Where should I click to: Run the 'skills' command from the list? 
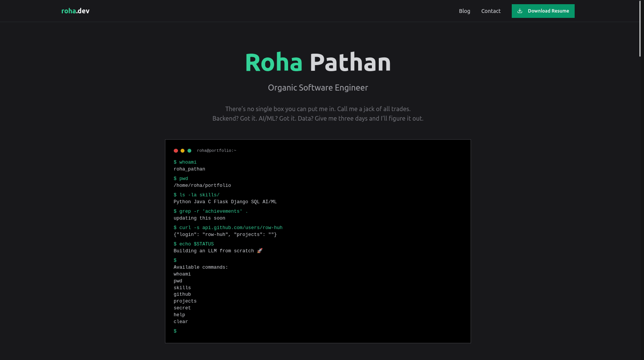(182, 287)
